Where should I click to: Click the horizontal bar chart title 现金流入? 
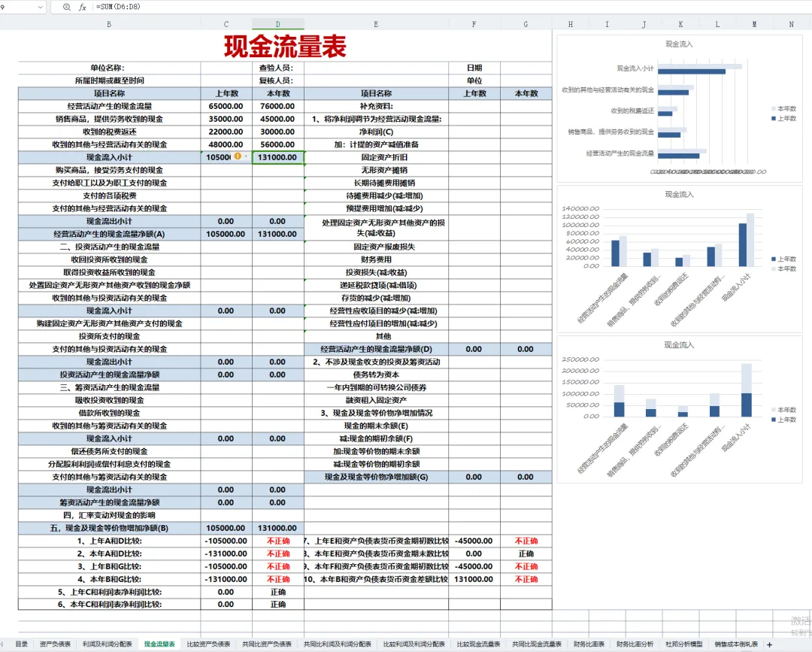coord(679,44)
